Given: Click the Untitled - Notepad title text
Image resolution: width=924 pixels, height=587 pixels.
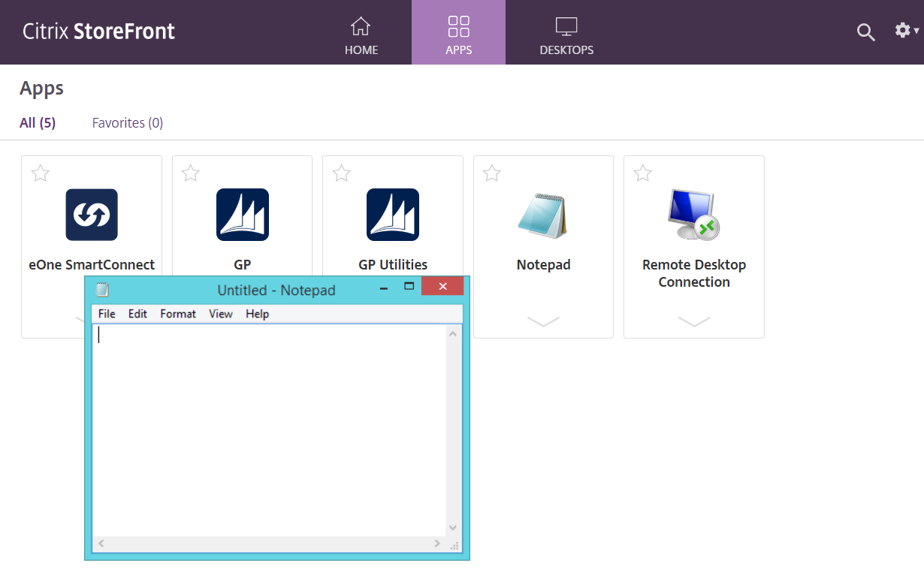Looking at the screenshot, I should point(276,290).
